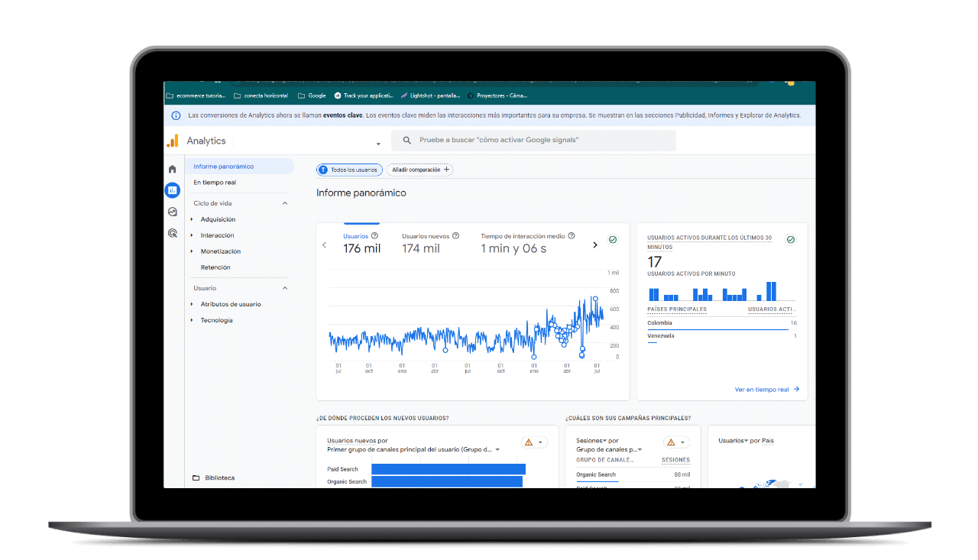
Task: Expand the Adquisición tree item
Action: coord(192,219)
